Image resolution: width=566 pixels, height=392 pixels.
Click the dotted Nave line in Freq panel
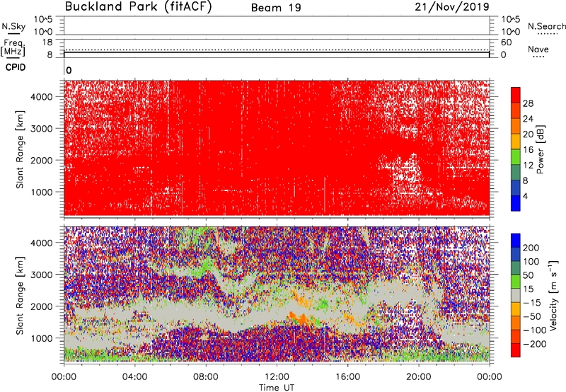coord(277,50)
